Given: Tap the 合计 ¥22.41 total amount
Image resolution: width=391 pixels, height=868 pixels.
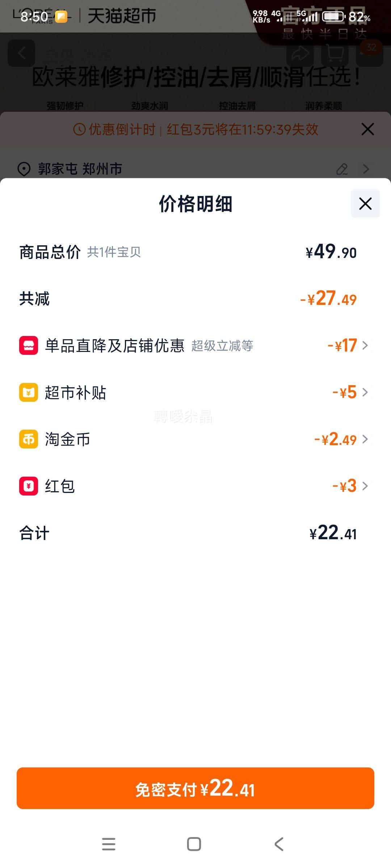Looking at the screenshot, I should pos(333,533).
